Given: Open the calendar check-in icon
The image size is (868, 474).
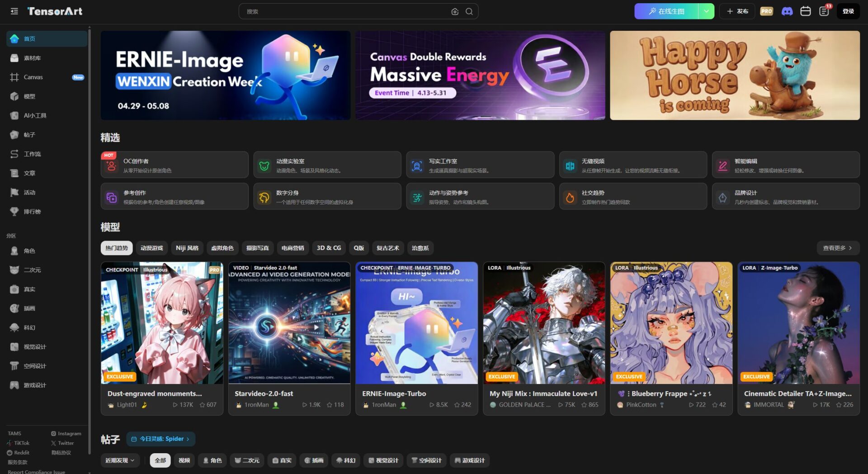Looking at the screenshot, I should (x=806, y=11).
